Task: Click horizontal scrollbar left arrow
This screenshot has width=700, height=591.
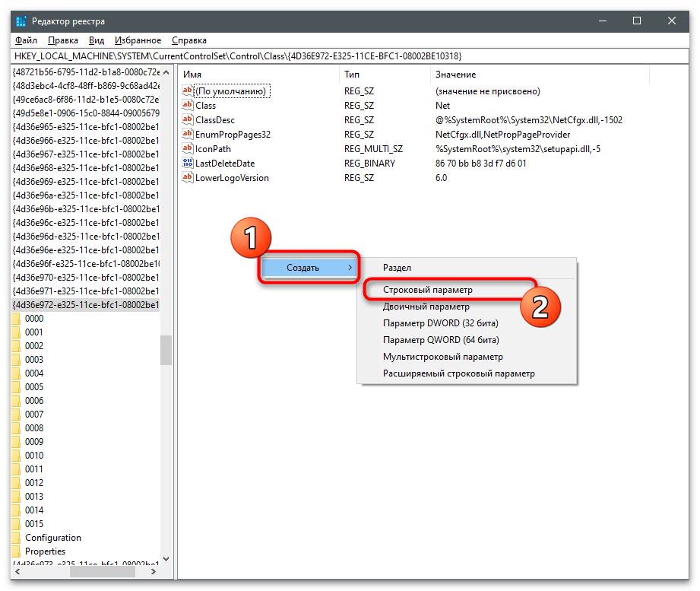Action: [17, 571]
